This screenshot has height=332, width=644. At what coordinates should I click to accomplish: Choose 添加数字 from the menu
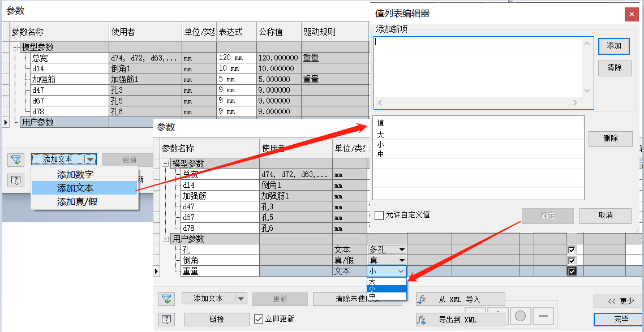(84, 174)
